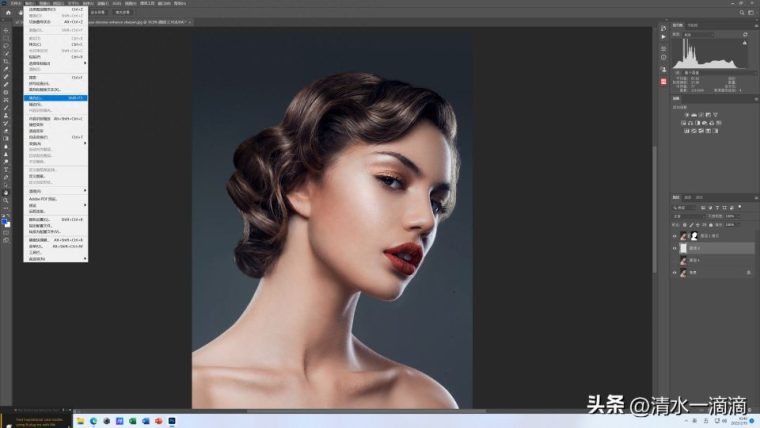Refresh the histogram with uncached data
The width and height of the screenshot is (760, 428).
point(745,34)
